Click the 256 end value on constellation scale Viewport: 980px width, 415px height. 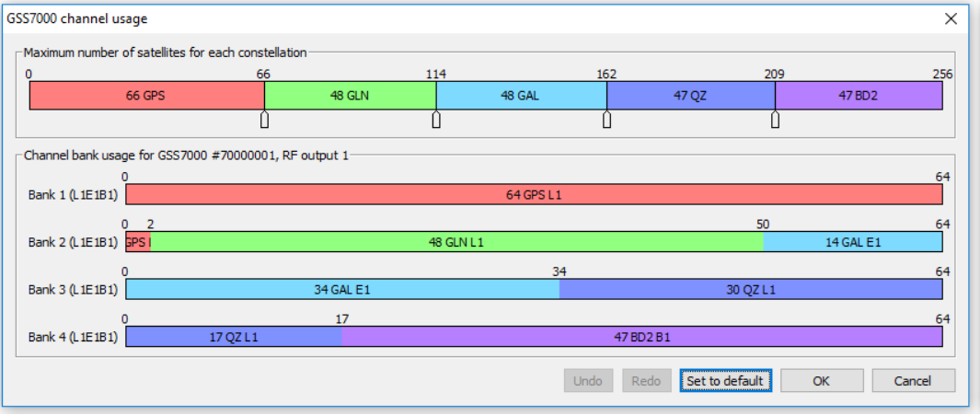pos(942,75)
